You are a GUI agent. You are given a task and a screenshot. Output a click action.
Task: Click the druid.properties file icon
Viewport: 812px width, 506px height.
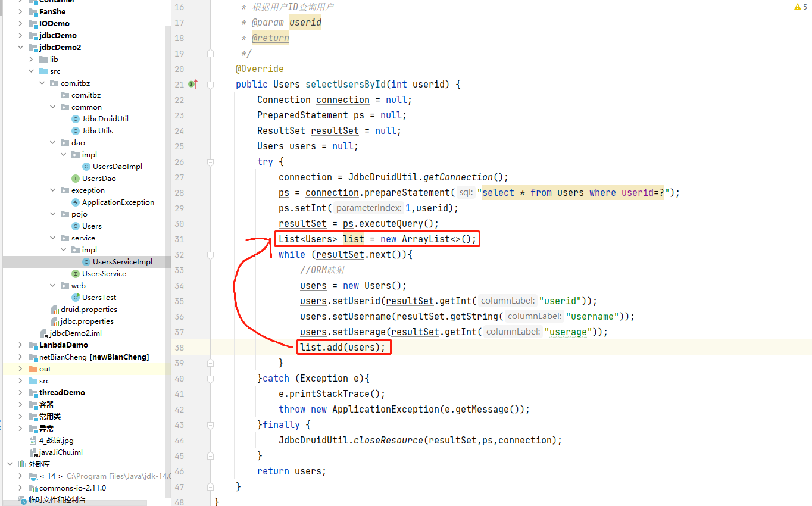click(x=55, y=310)
